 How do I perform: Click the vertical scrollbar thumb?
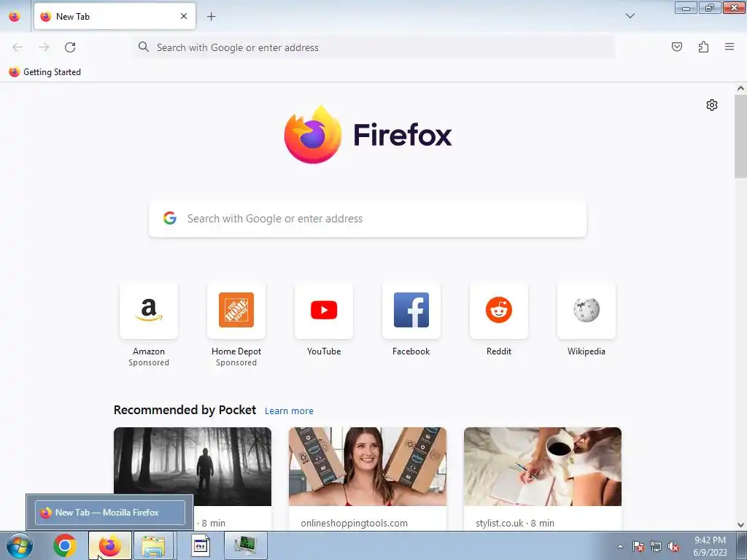coord(740,136)
